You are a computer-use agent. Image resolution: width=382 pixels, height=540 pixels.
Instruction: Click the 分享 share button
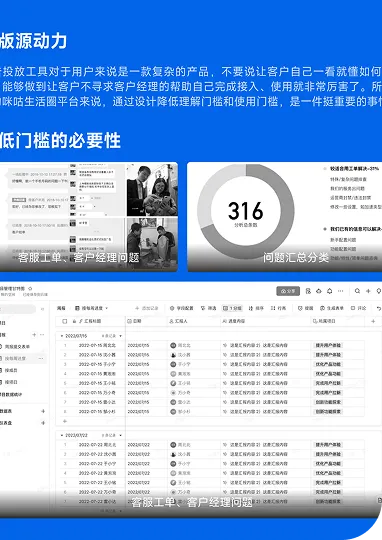coord(288,291)
